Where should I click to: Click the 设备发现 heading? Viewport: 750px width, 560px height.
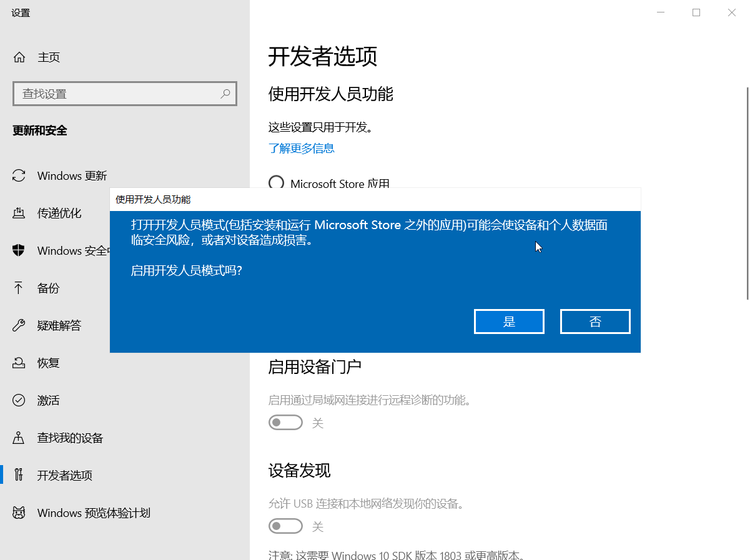tap(299, 470)
